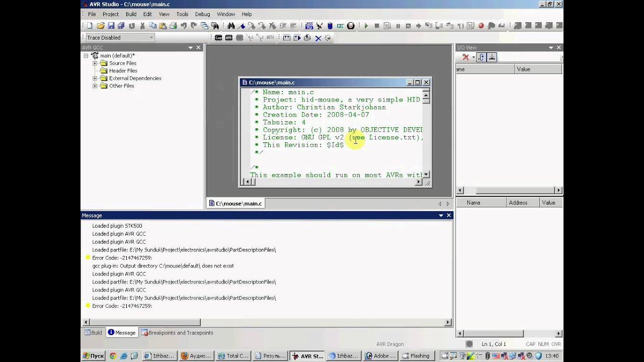Collapse the main (default) project node
Screen dimensions: 644x362
click(86, 56)
